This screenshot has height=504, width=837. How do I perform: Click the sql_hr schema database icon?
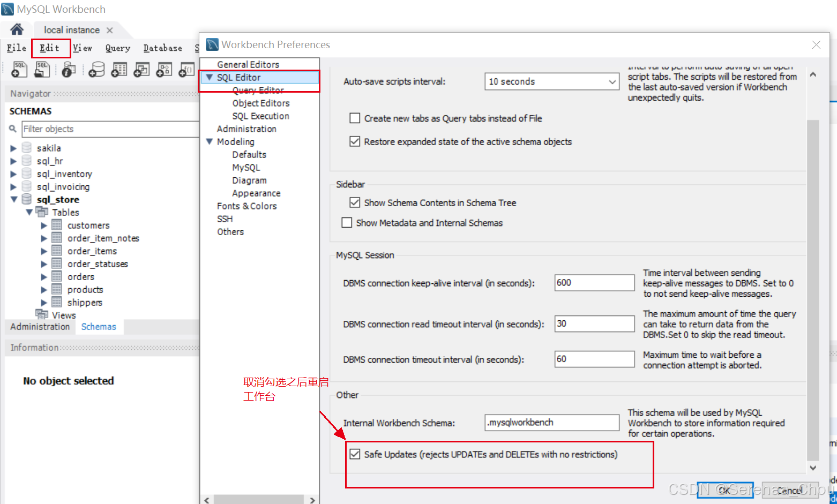tap(27, 161)
